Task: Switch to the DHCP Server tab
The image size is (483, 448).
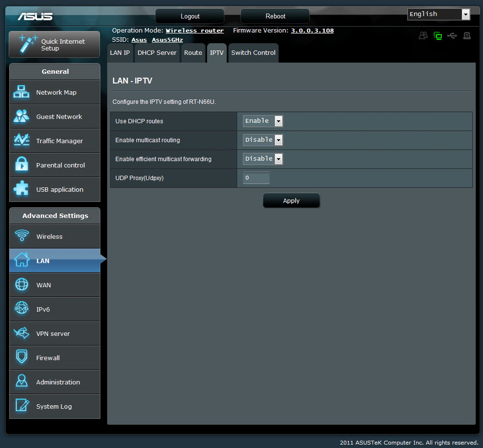Action: tap(157, 53)
